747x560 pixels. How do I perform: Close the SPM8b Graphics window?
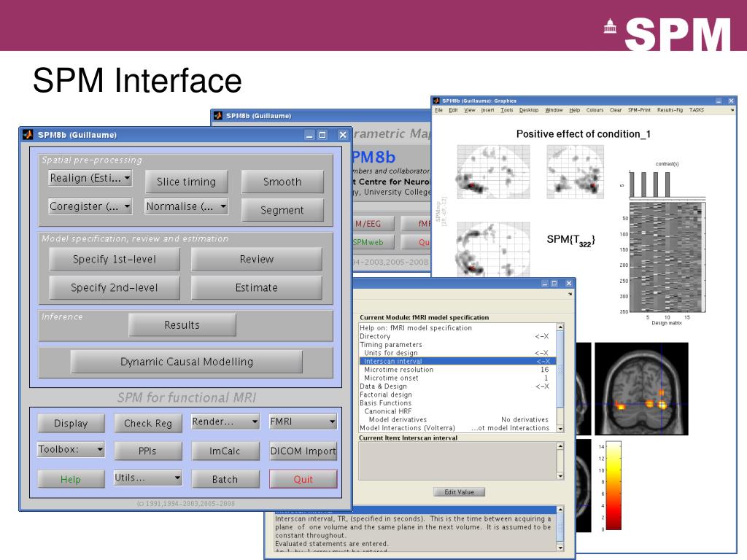(731, 101)
